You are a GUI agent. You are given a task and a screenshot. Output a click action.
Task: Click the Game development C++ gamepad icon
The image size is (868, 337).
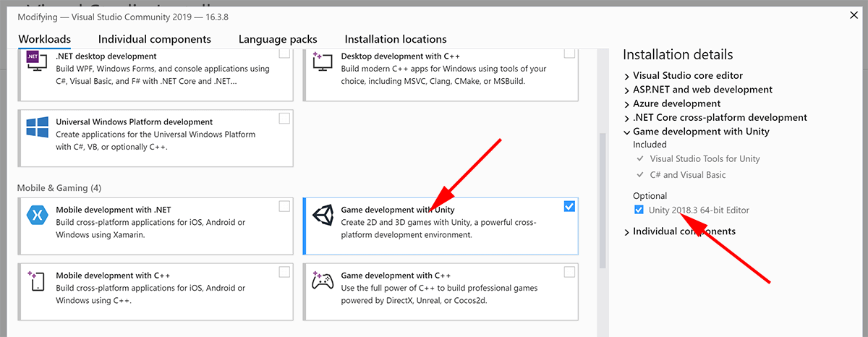click(321, 281)
